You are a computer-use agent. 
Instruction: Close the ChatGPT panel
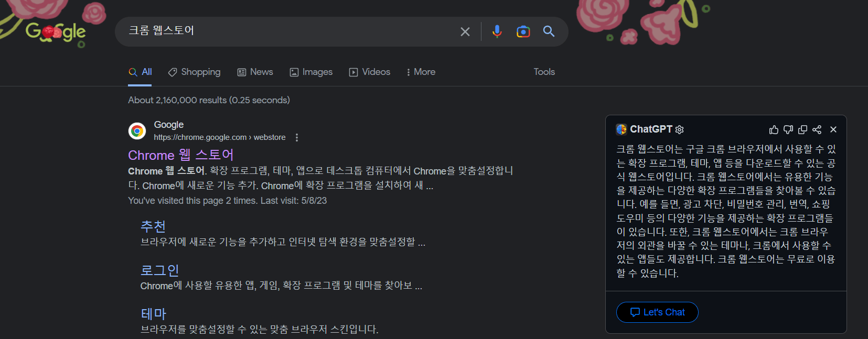(833, 129)
